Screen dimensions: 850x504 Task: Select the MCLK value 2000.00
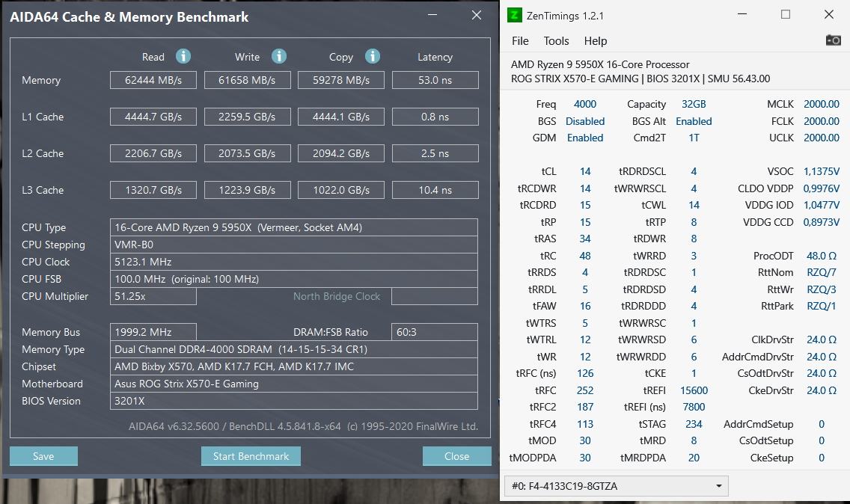click(822, 104)
